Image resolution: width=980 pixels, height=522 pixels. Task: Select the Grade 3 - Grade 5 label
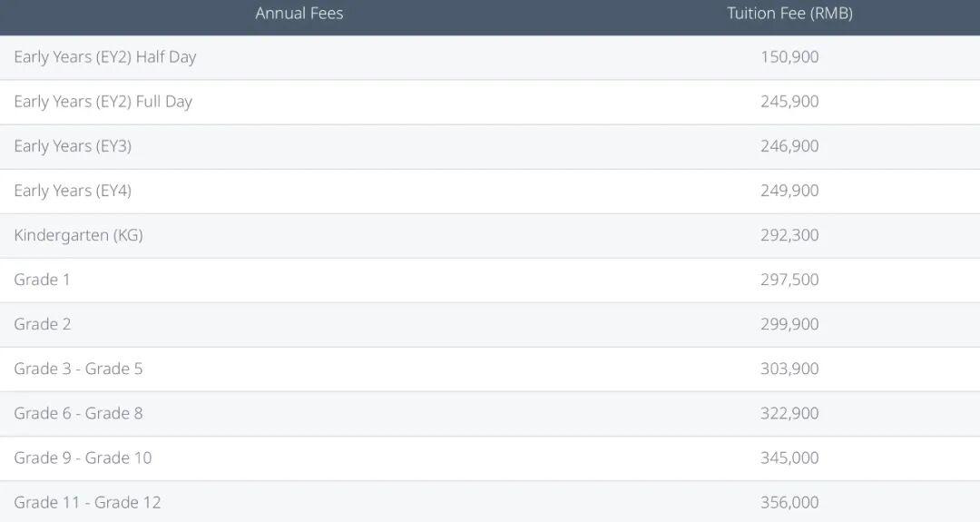tap(78, 369)
